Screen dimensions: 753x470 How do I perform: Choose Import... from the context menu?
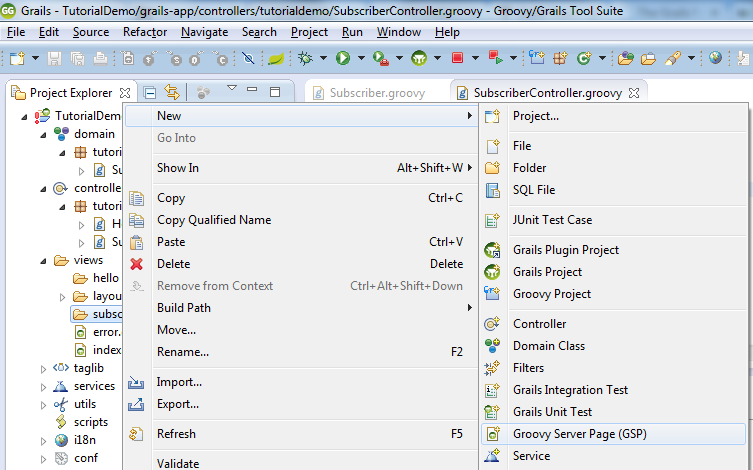(x=301, y=382)
